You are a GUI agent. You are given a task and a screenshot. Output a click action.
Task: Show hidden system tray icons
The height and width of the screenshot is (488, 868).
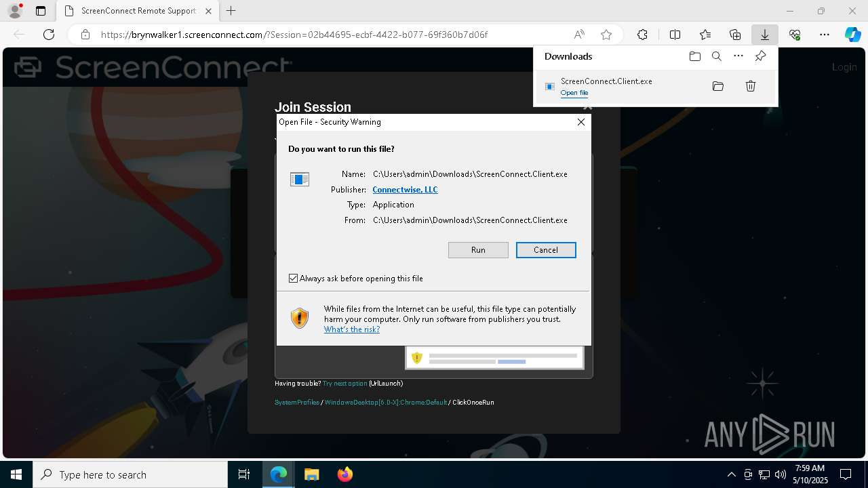pyautogui.click(x=731, y=474)
